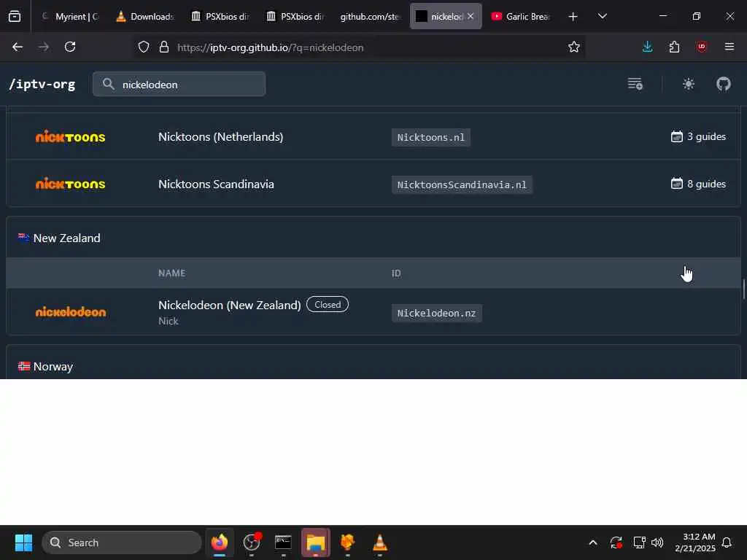Open 3 guides for Nicktoons Netherlands
Screen dimensions: 747x560
tap(698, 136)
